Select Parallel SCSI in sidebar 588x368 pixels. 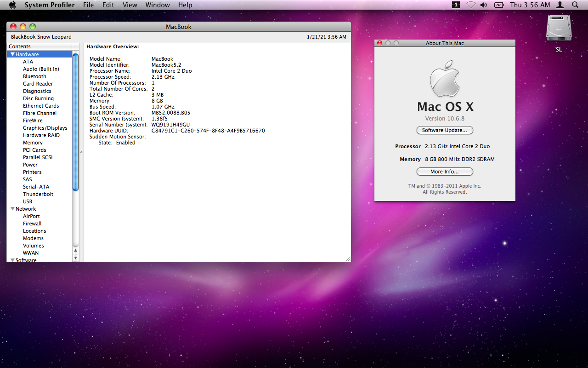(x=38, y=157)
